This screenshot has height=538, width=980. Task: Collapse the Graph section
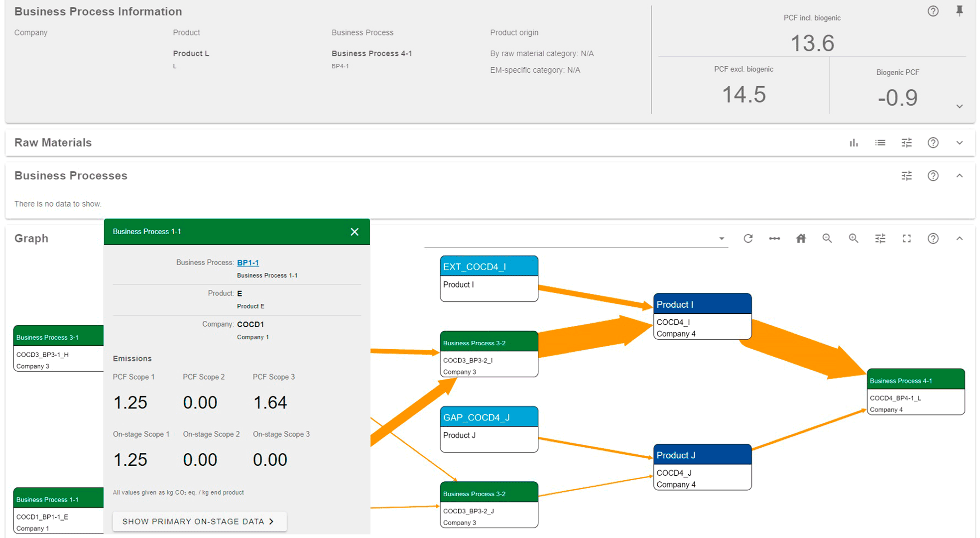click(x=960, y=239)
